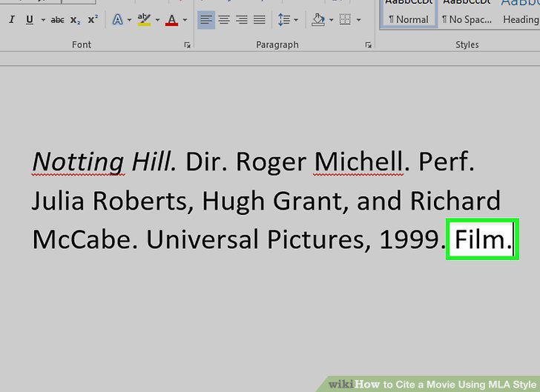Apply strikethrough formatting

[x=57, y=20]
